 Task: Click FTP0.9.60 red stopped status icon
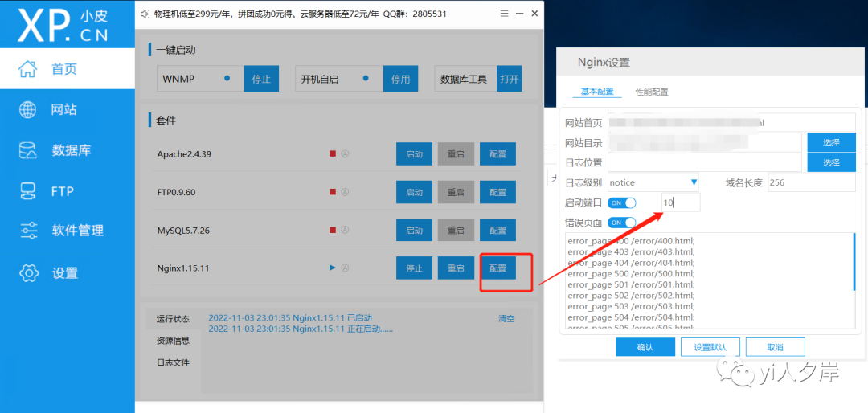(x=333, y=192)
